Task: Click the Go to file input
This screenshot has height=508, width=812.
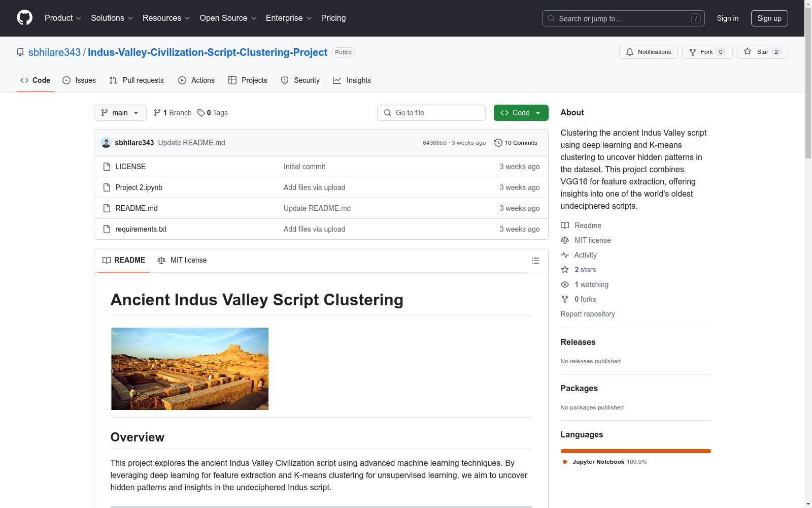Action: 431,113
